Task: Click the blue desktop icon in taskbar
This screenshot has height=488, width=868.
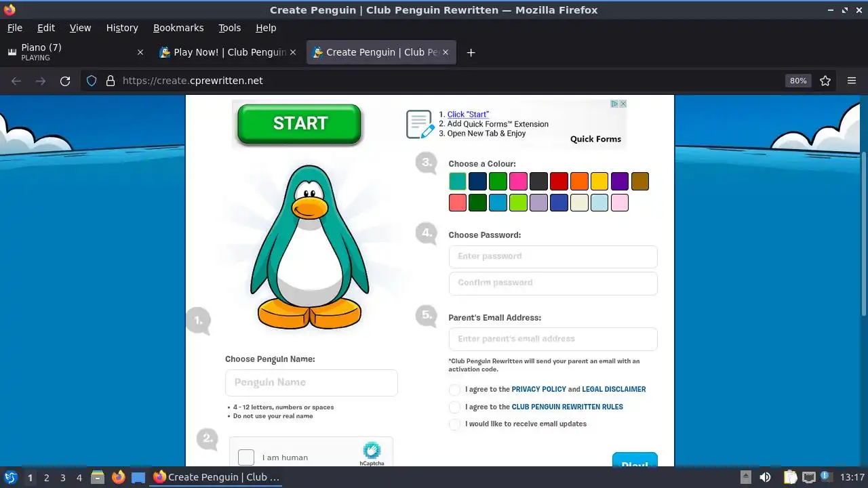Action: (138, 477)
